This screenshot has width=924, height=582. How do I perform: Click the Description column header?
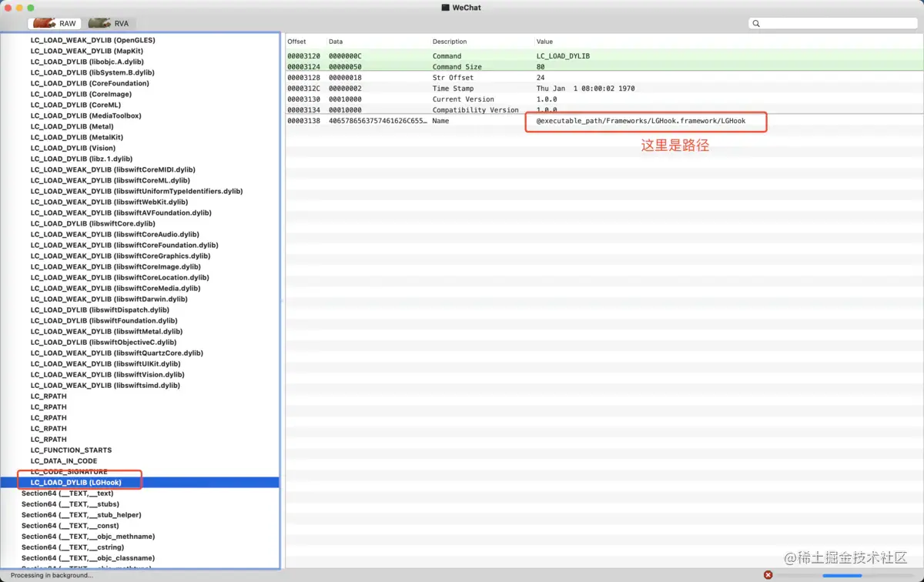(449, 42)
